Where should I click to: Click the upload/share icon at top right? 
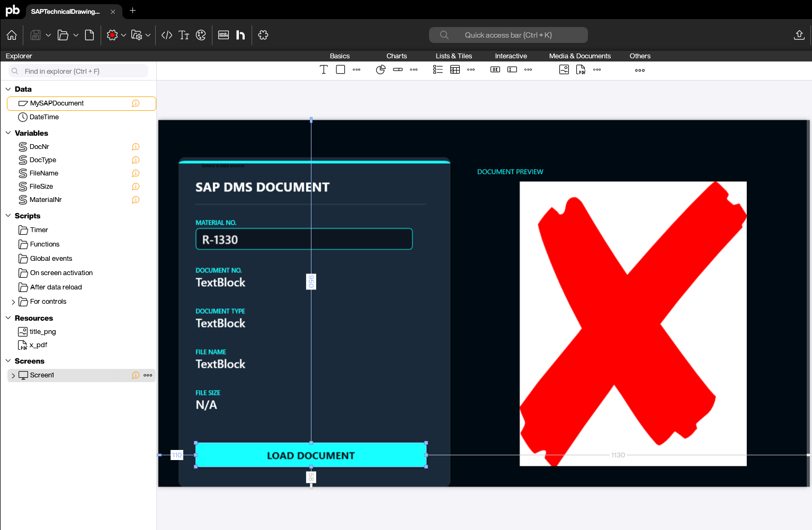[x=799, y=35]
